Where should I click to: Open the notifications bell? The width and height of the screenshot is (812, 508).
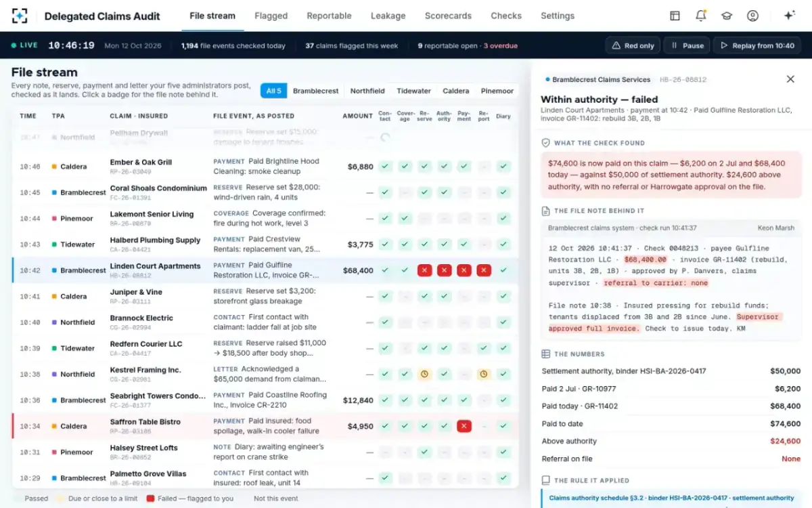tap(700, 16)
